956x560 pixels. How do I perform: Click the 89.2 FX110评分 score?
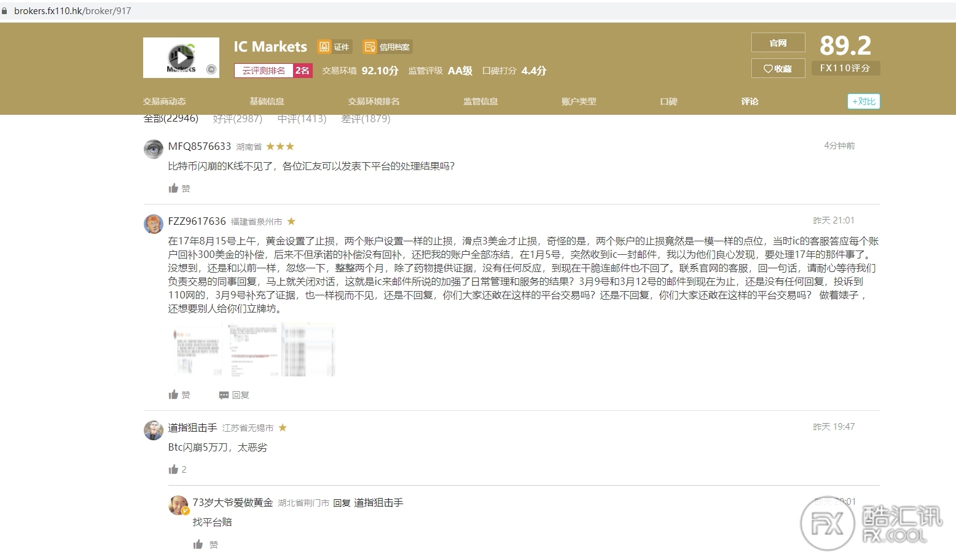[x=846, y=54]
